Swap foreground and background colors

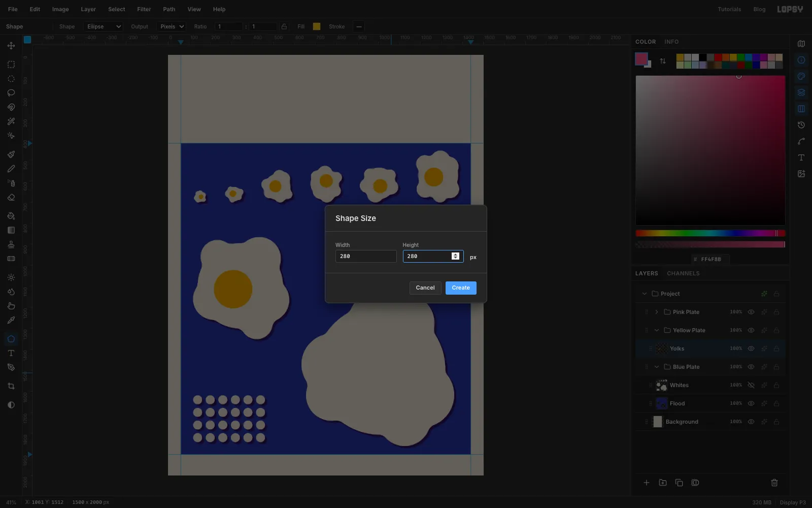point(663,61)
